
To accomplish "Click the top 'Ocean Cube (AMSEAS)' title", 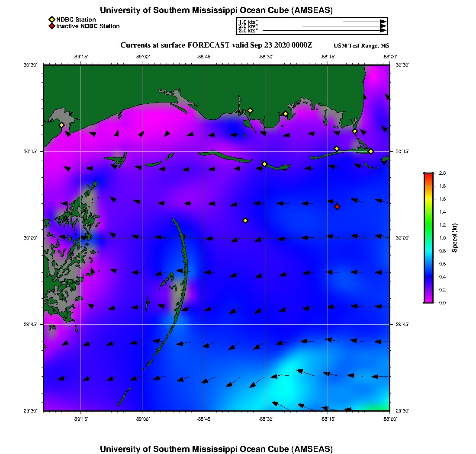I will 216,10.
